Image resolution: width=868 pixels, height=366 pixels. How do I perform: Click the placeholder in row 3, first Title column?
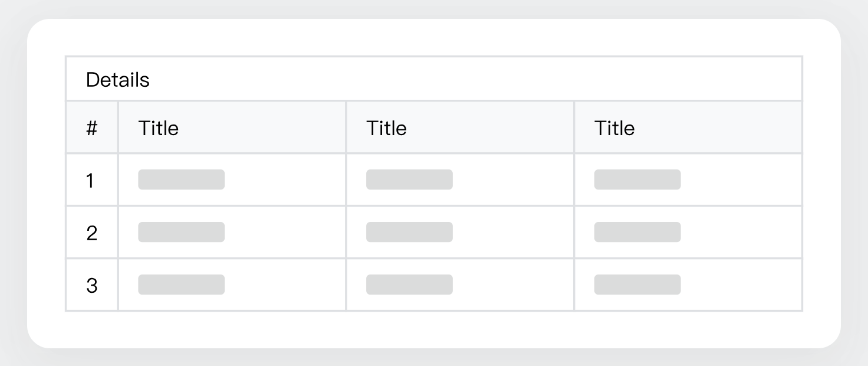[182, 285]
